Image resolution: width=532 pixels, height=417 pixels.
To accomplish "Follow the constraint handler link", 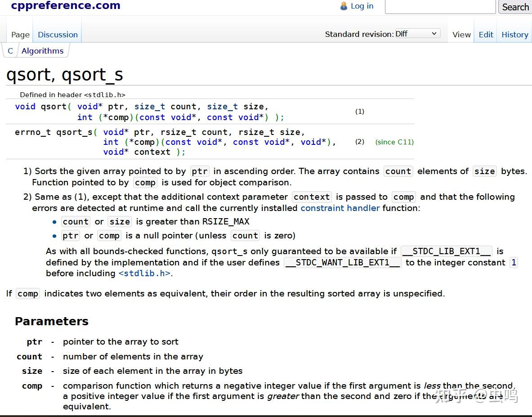I will point(340,208).
